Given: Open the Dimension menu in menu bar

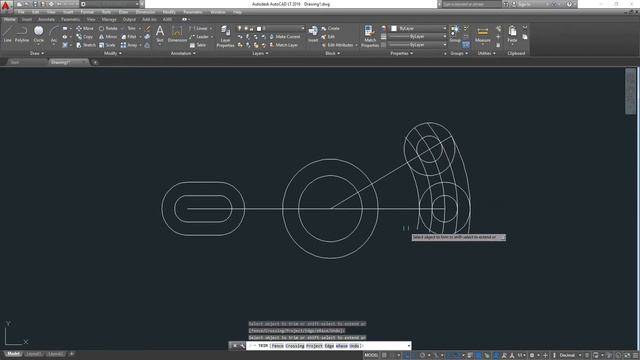Looking at the screenshot, I should point(145,12).
